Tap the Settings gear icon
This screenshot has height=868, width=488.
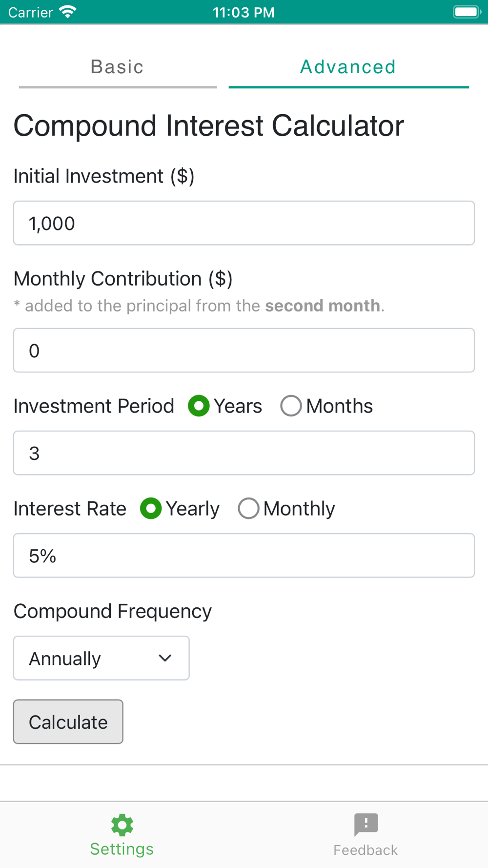(122, 825)
